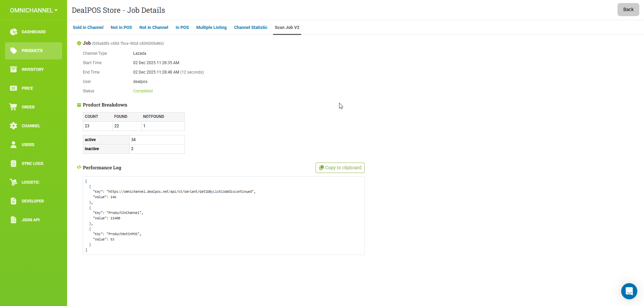This screenshot has height=306, width=644.
Task: Open the Multiple Listing tab
Action: coord(211,28)
